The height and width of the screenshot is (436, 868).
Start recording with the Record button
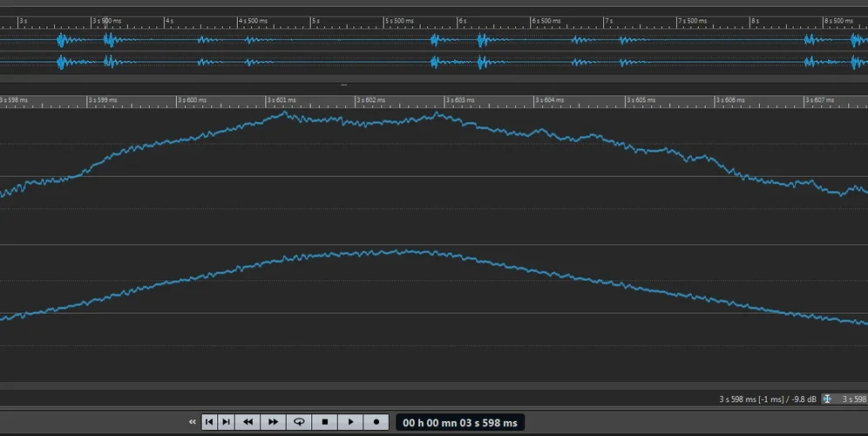coord(376,422)
